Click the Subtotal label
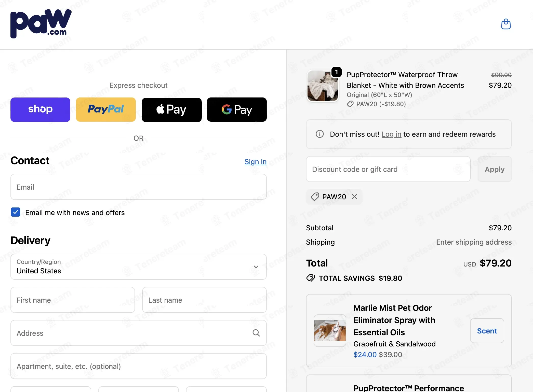Viewport: 533px width, 392px height. (x=320, y=228)
